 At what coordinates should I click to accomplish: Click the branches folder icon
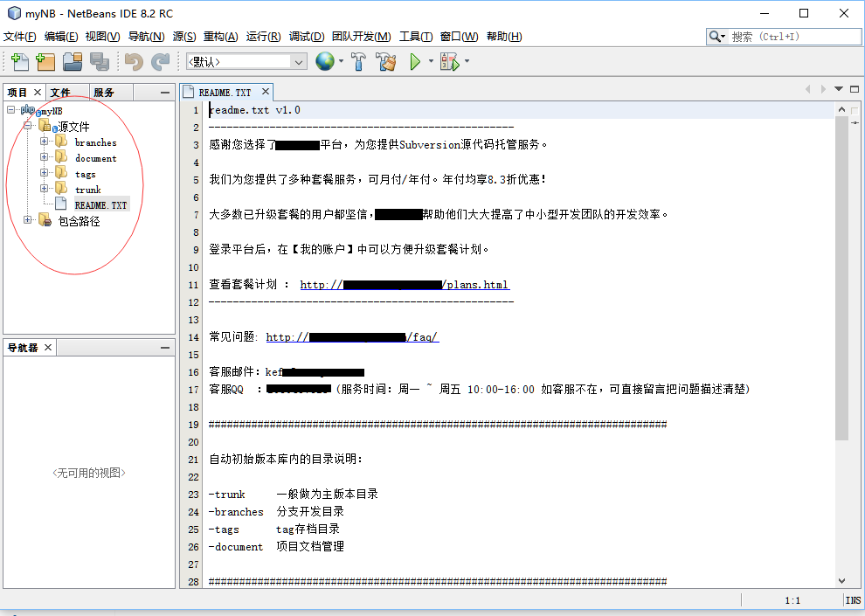pyautogui.click(x=61, y=142)
